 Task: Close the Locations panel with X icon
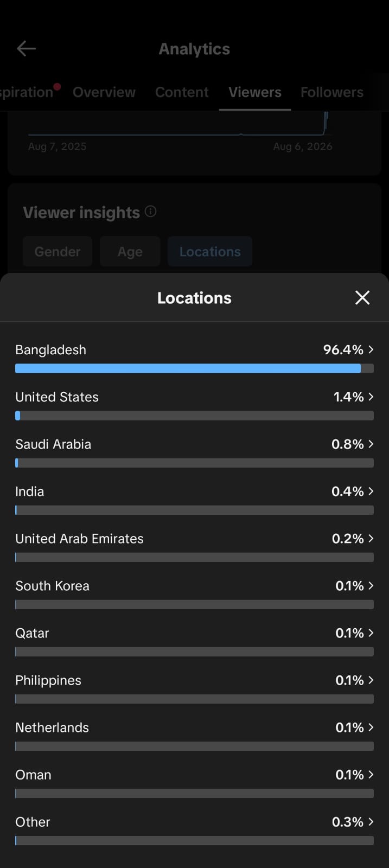coord(362,297)
